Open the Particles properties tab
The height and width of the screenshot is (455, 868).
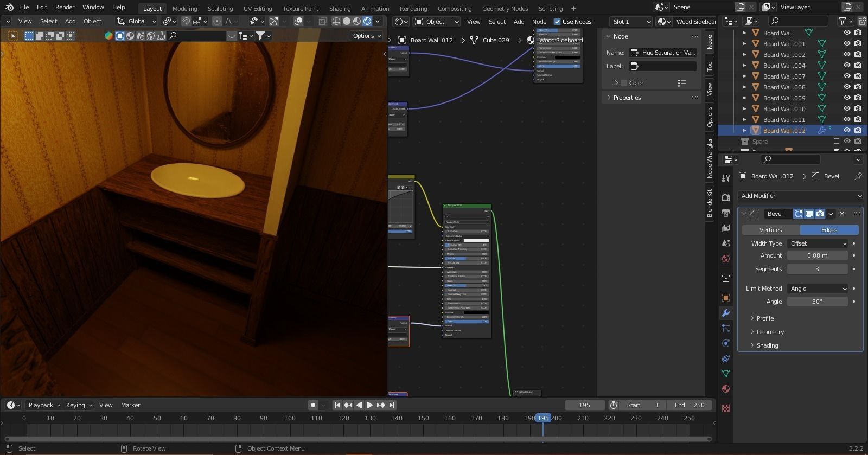coord(726,328)
